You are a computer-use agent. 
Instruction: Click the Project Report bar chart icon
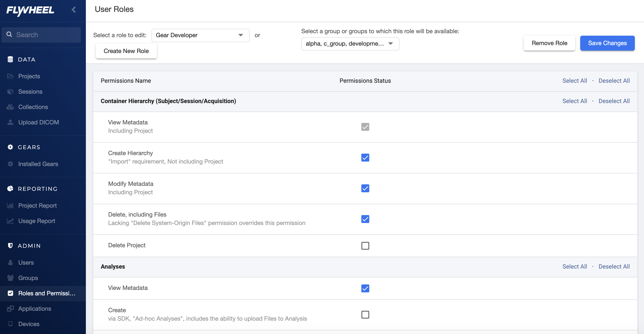coord(10,205)
